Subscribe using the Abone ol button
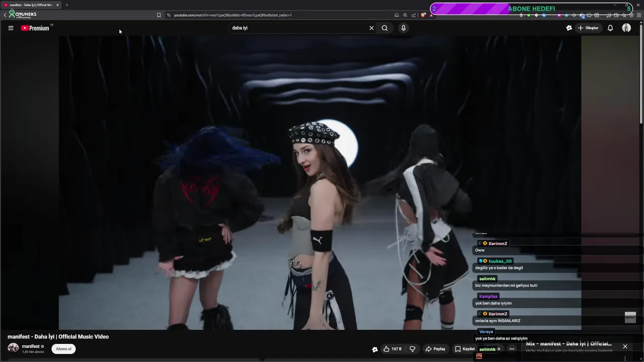The width and height of the screenshot is (644, 362). (x=63, y=349)
